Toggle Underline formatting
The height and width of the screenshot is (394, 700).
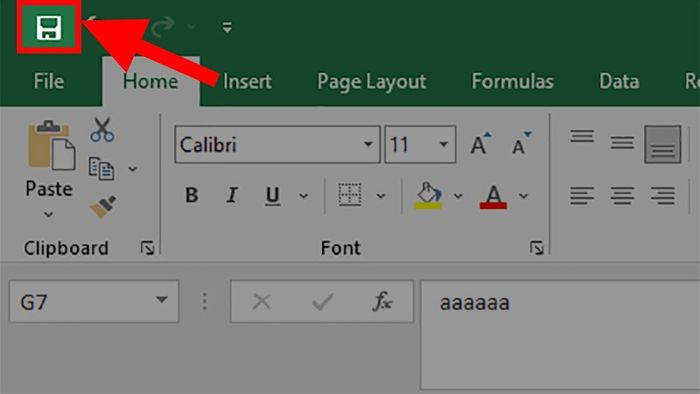pos(272,196)
